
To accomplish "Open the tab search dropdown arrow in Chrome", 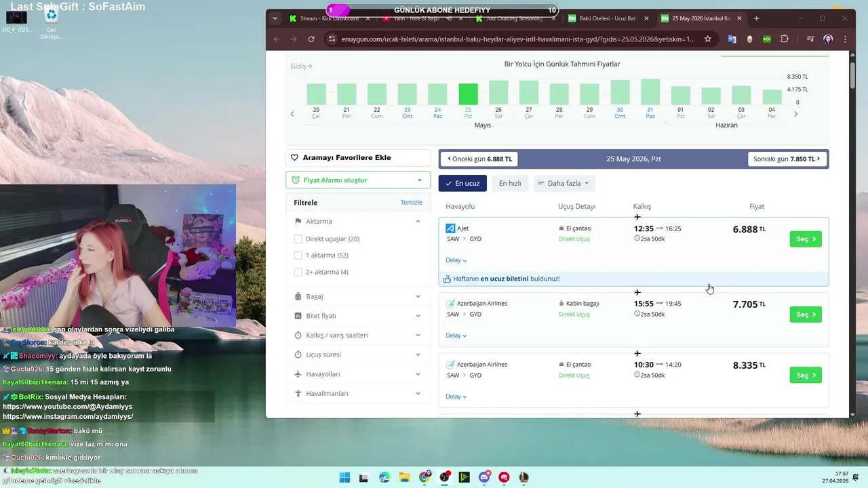I will coord(275,18).
